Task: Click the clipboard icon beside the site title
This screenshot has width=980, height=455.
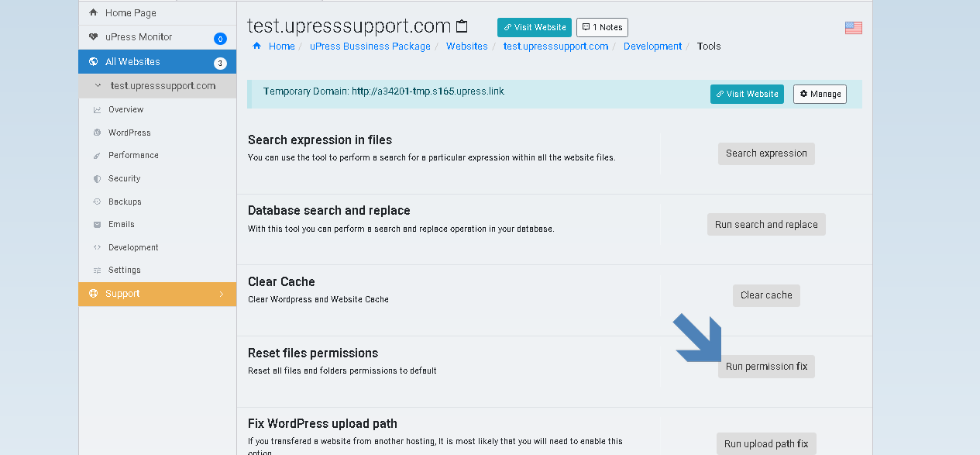Action: click(462, 26)
